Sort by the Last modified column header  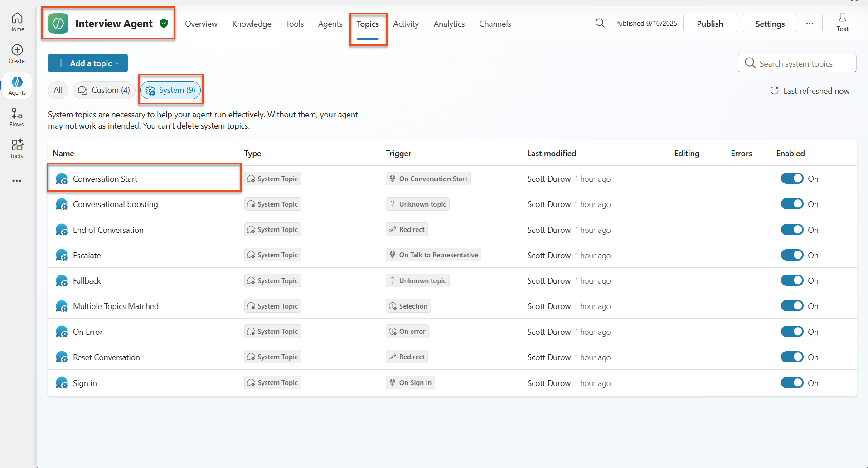click(x=552, y=154)
